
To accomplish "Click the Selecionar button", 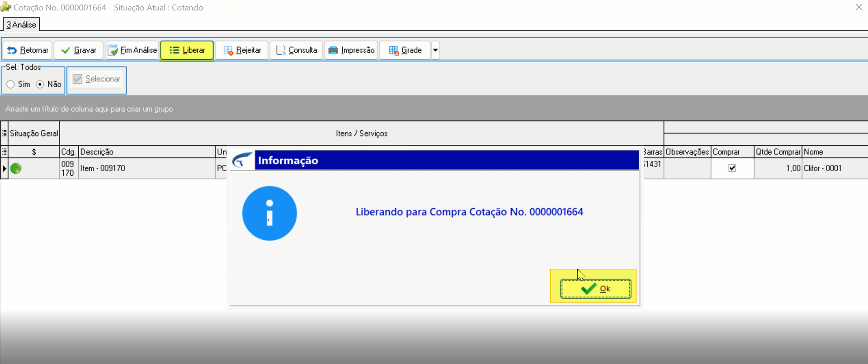I will [97, 79].
